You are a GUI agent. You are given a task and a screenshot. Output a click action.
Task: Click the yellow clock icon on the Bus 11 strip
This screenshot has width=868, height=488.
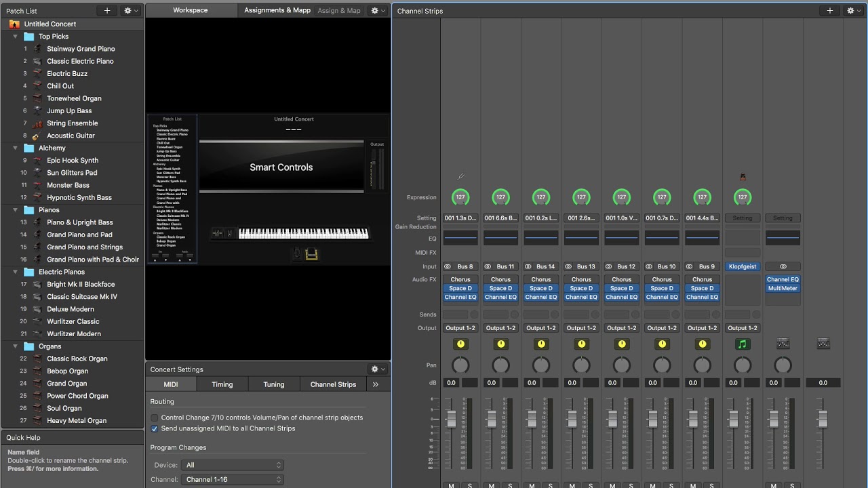pyautogui.click(x=500, y=344)
